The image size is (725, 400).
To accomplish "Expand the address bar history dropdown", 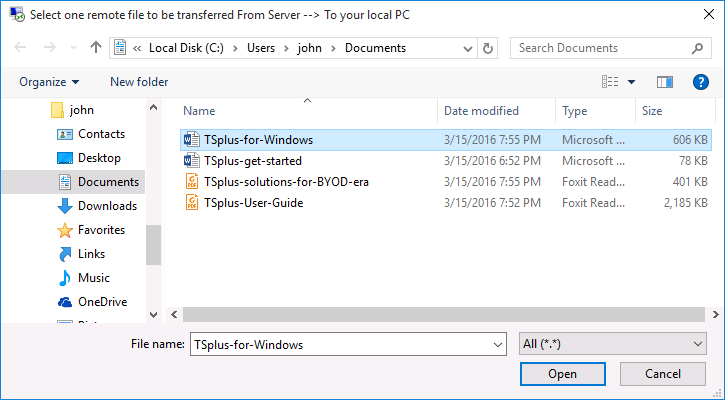I will coord(468,48).
